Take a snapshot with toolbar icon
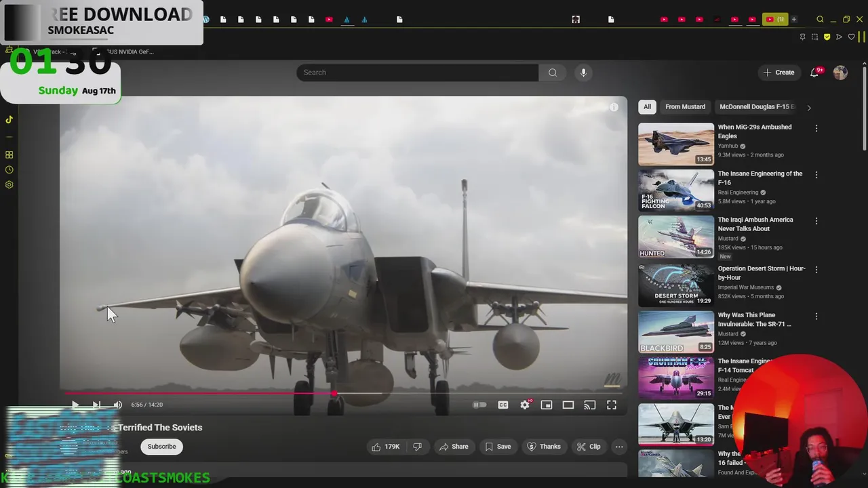 coord(815,37)
